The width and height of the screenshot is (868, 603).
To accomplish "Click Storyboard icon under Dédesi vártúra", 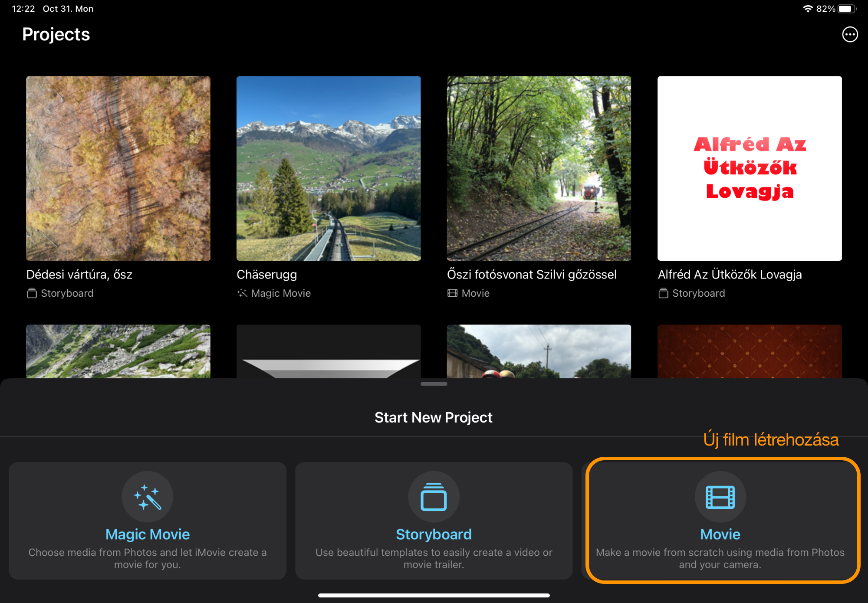I will pos(32,293).
